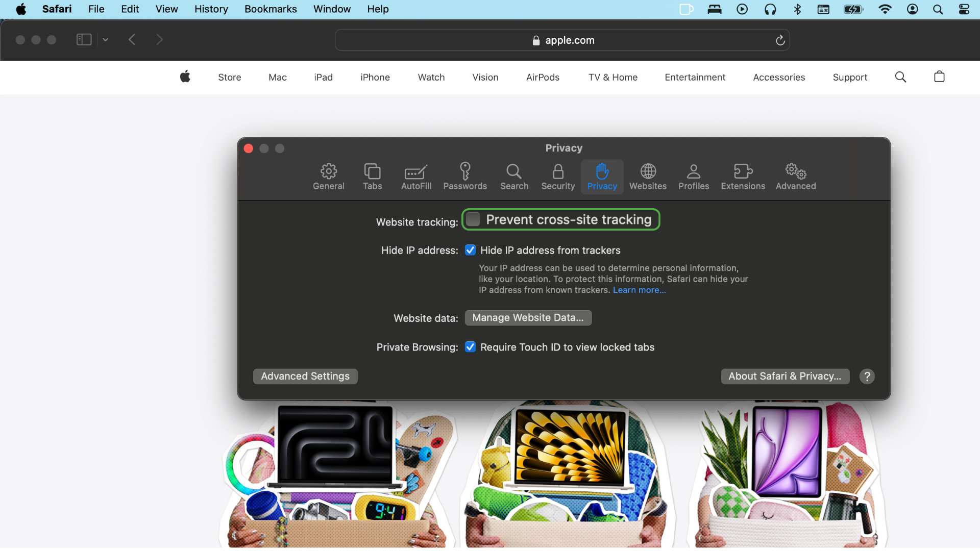Follow the Learn more link
Image resolution: width=980 pixels, height=551 pixels.
pyautogui.click(x=639, y=290)
